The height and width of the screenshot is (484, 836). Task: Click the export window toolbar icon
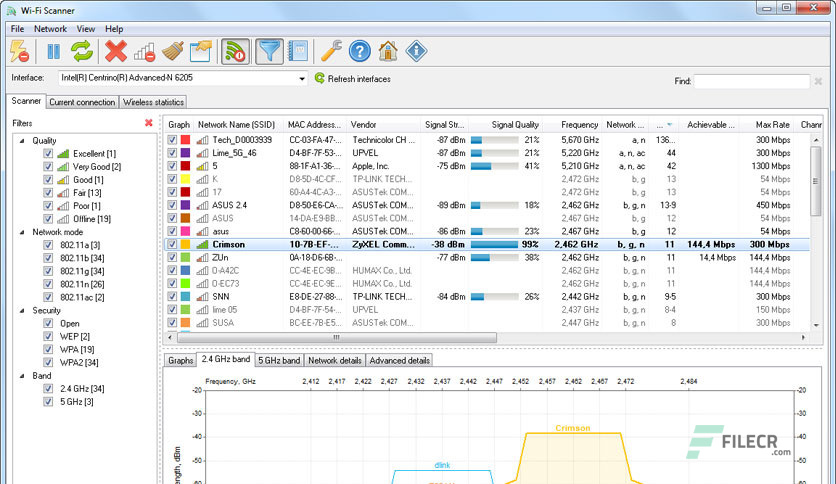[201, 52]
